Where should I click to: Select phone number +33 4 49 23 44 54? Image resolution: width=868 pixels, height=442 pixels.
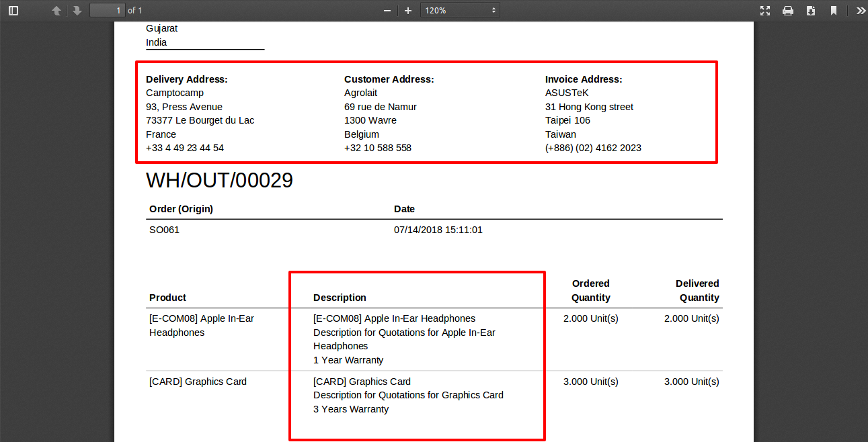(x=185, y=148)
